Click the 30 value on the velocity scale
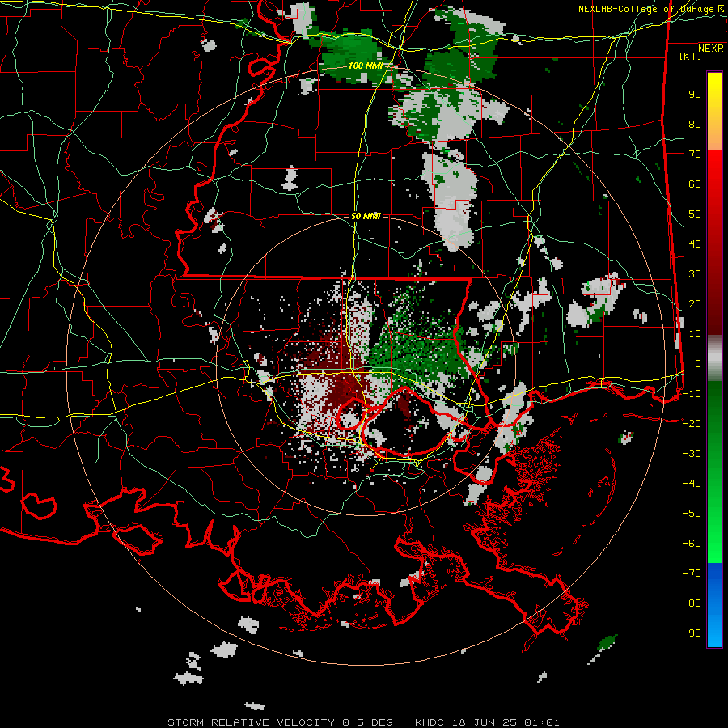 pos(695,274)
